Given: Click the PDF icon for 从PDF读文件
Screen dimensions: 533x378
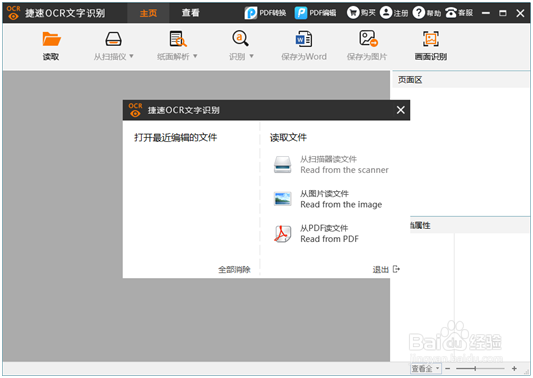Looking at the screenshot, I should pos(282,234).
